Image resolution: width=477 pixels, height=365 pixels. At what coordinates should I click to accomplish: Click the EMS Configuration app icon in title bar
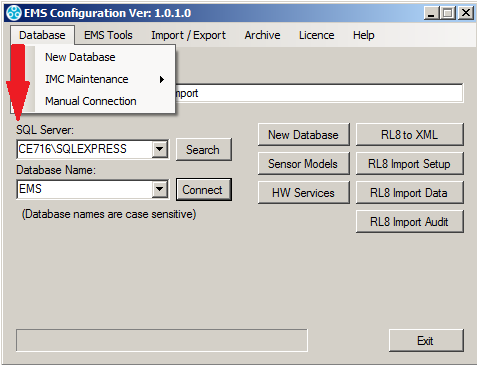[14, 13]
